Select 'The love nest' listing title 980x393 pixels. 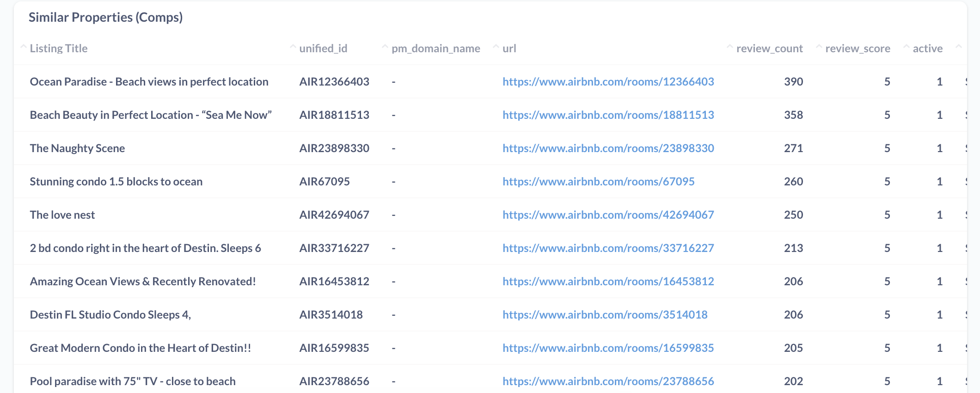pos(62,215)
